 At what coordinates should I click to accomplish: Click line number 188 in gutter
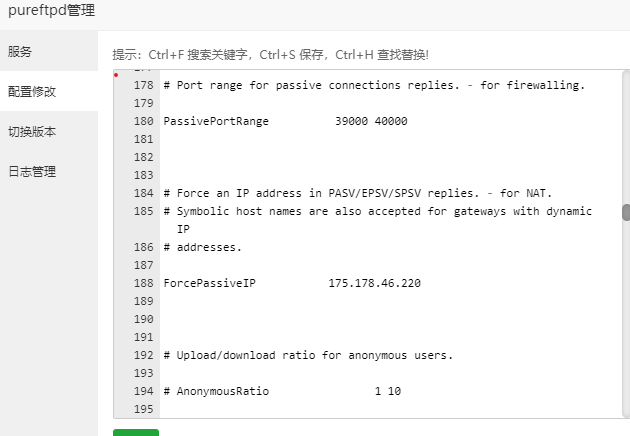click(x=143, y=283)
